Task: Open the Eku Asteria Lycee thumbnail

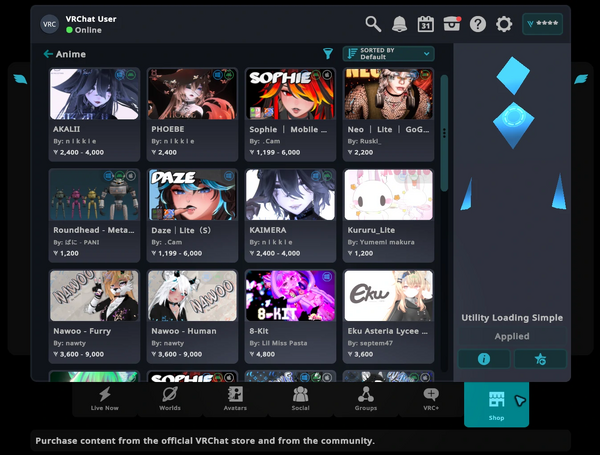Action: [388, 296]
